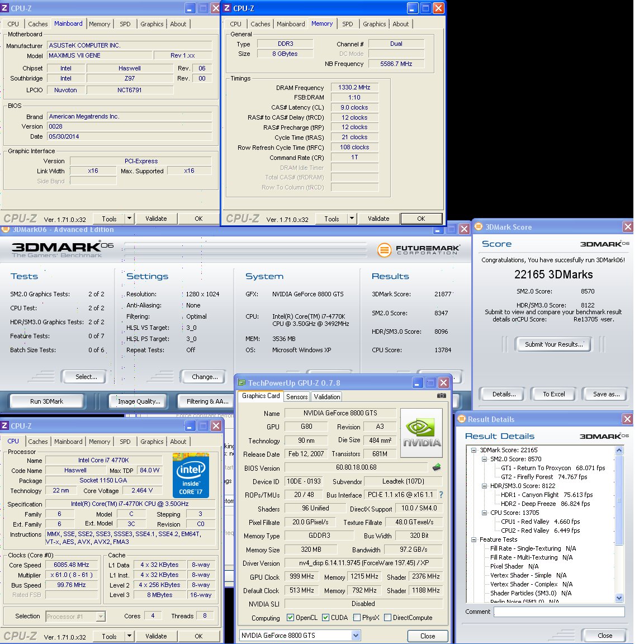Collapse the HDR/SM3.0 Score: 8122 tree node
This screenshot has height=644, width=644.
(484, 486)
